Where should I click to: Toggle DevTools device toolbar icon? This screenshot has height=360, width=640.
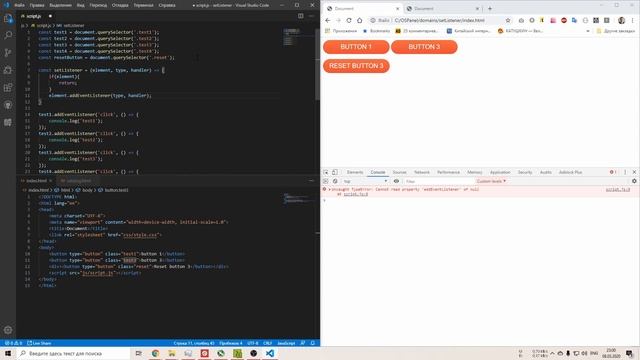pos(335,172)
